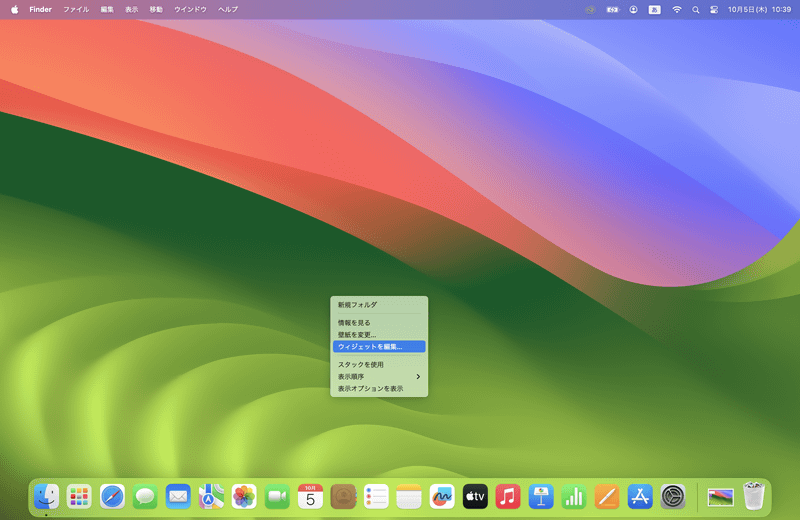
Task: Launch the Apple TV app
Action: (x=475, y=497)
